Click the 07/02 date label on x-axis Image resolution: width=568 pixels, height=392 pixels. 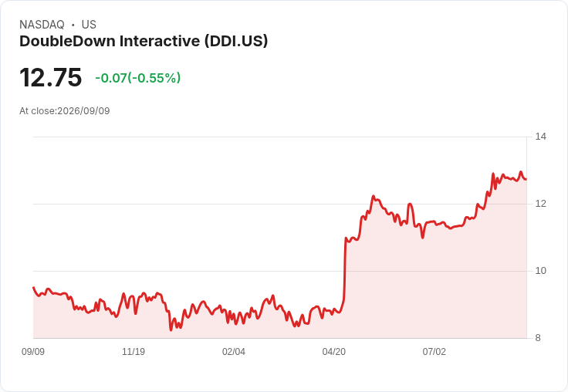pyautogui.click(x=434, y=351)
